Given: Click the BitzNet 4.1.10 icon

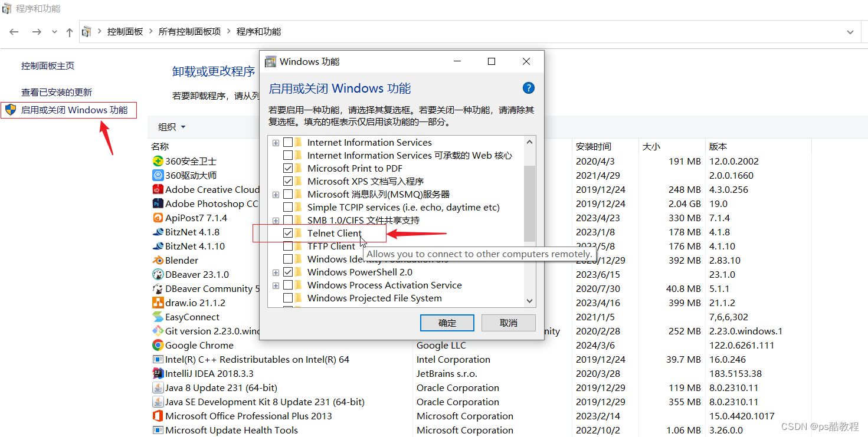Looking at the screenshot, I should click(x=158, y=246).
